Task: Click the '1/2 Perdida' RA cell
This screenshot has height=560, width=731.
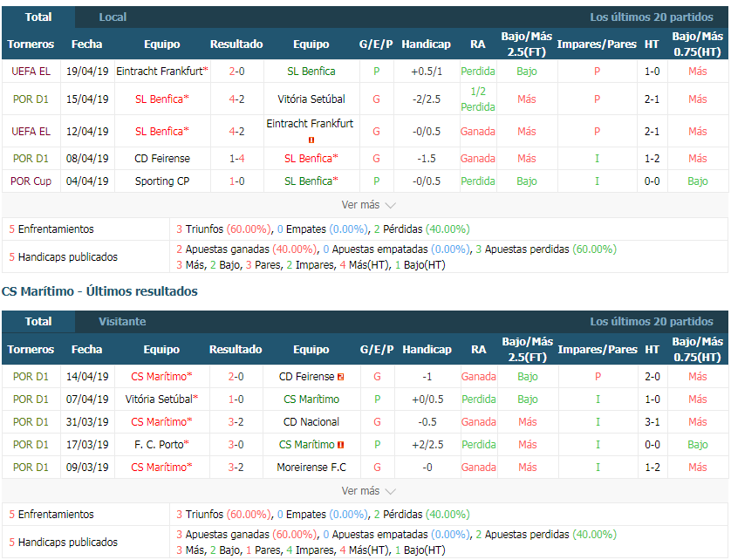Action: (x=478, y=99)
